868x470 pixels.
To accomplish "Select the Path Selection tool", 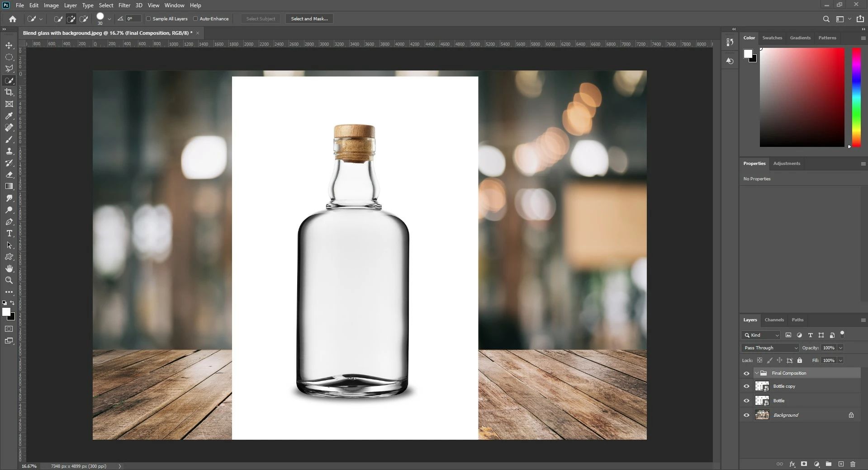I will click(9, 245).
